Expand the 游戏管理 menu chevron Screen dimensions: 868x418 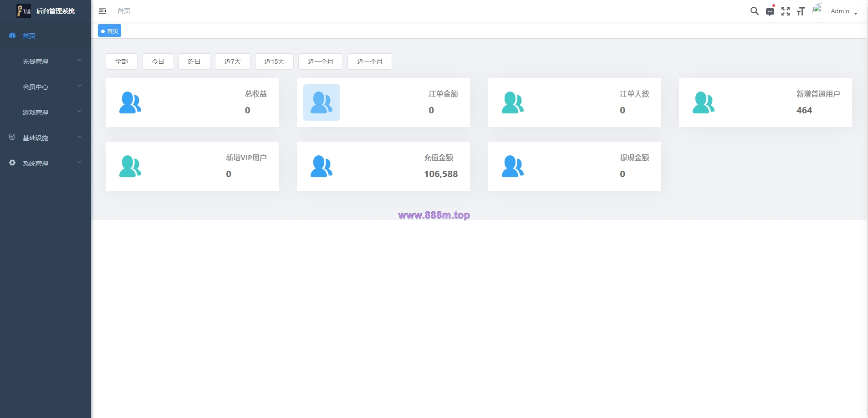click(79, 111)
